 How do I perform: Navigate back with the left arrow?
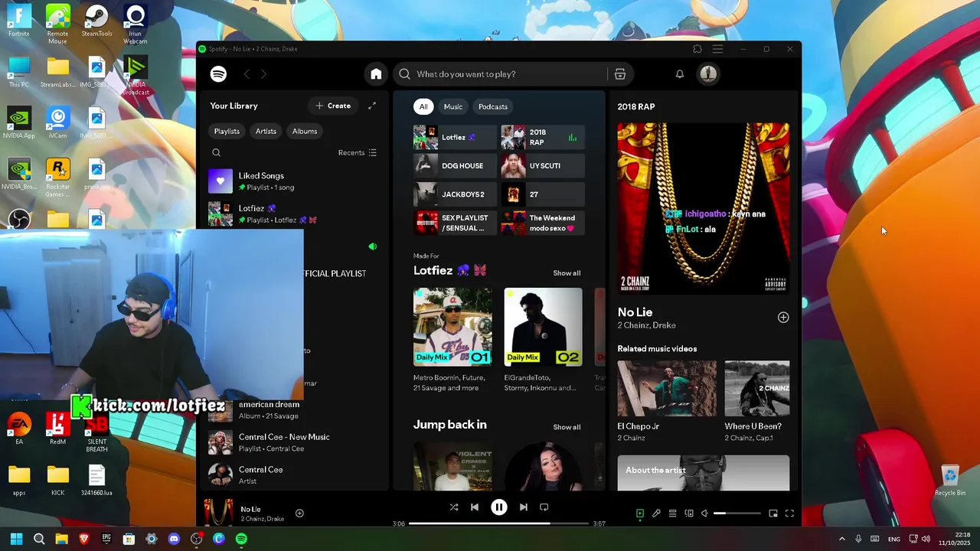247,74
